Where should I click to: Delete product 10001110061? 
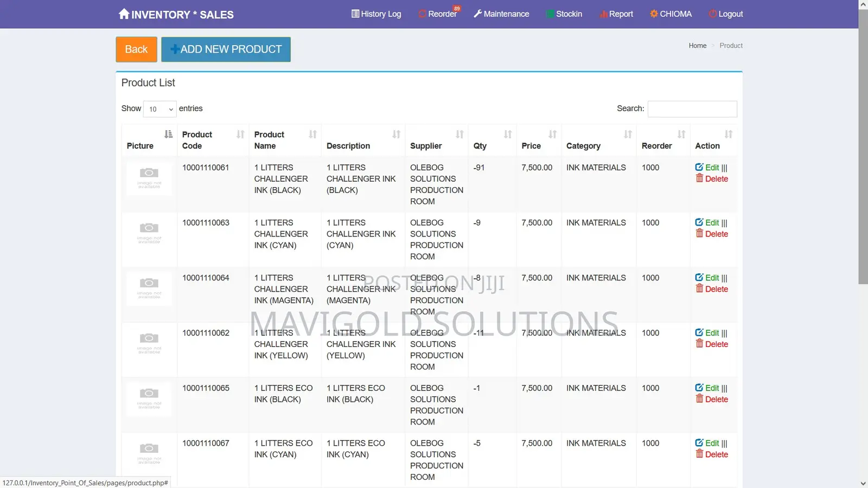(x=712, y=179)
